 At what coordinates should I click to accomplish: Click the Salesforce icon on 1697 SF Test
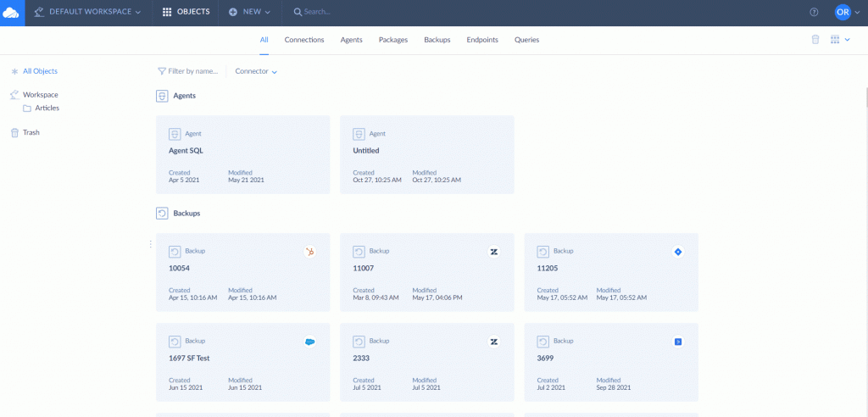pyautogui.click(x=310, y=342)
